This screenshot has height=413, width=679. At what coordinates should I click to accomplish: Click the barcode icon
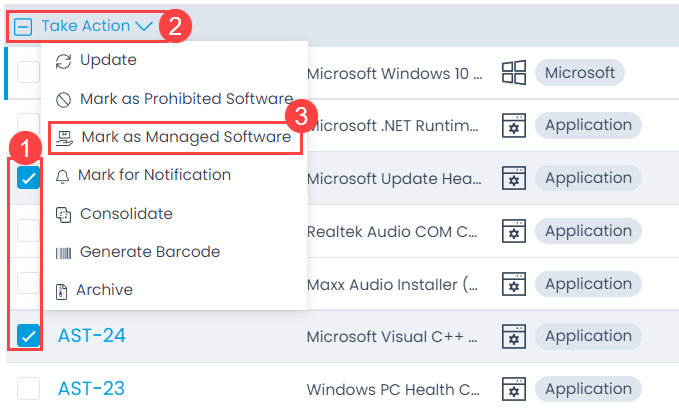coord(63,253)
